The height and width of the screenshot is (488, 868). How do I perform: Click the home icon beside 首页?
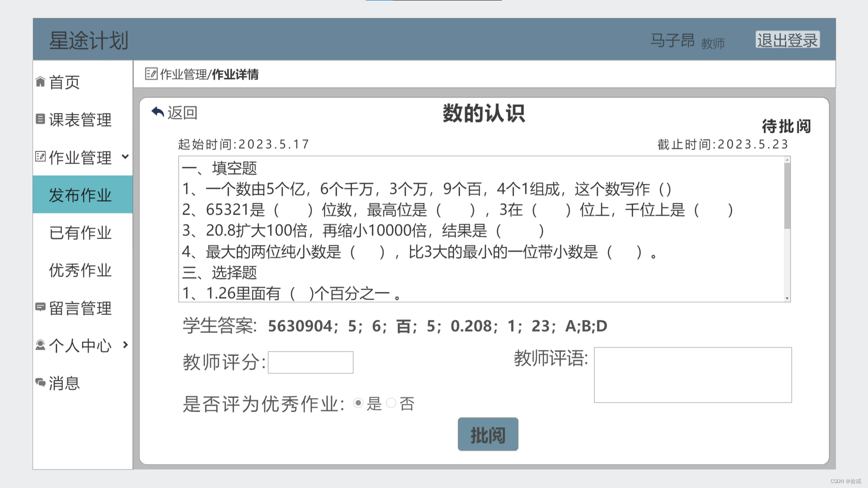[40, 81]
